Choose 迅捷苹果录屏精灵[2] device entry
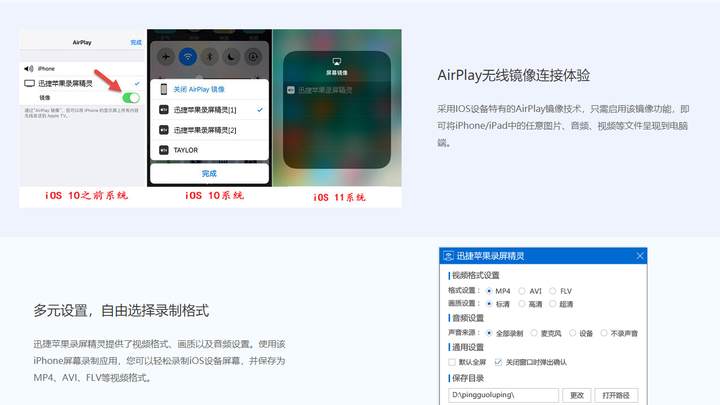720x405 pixels. pos(209,130)
